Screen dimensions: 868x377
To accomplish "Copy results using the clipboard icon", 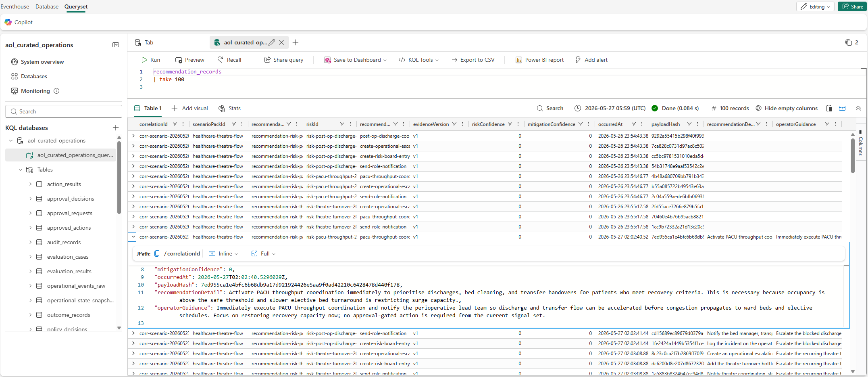I will [829, 108].
